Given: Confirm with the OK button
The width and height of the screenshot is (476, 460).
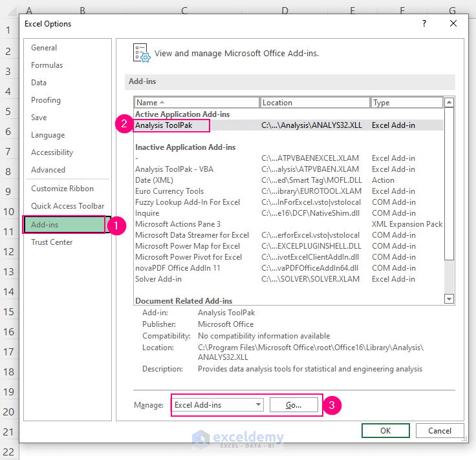Looking at the screenshot, I should (x=385, y=430).
